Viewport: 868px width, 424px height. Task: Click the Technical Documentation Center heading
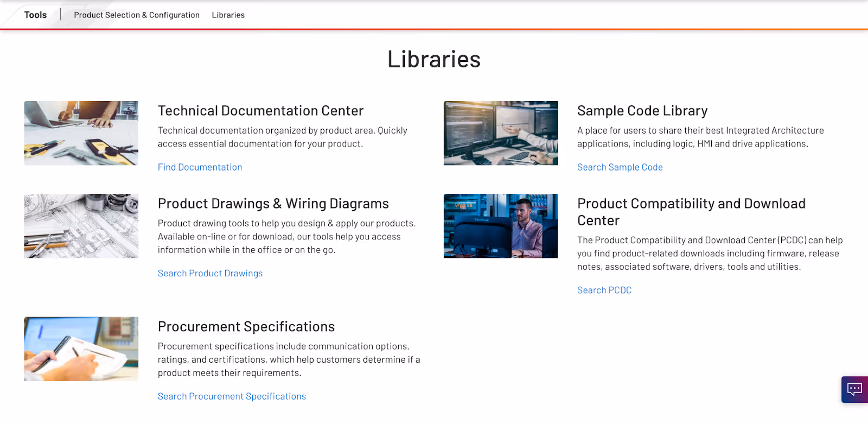click(260, 111)
